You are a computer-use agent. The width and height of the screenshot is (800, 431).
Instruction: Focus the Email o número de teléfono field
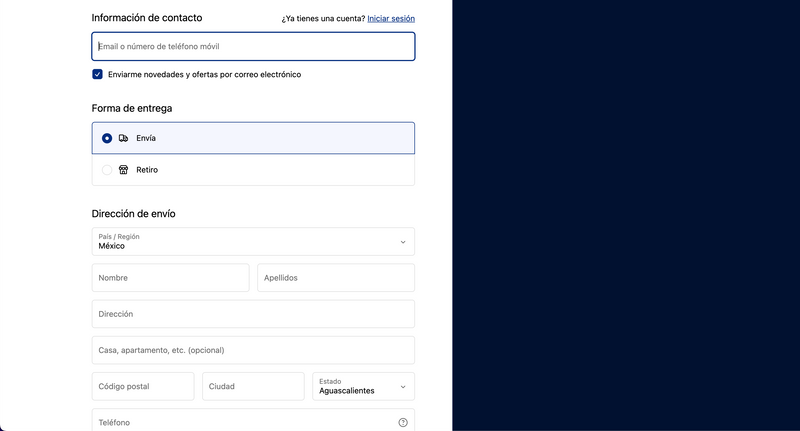pos(253,46)
